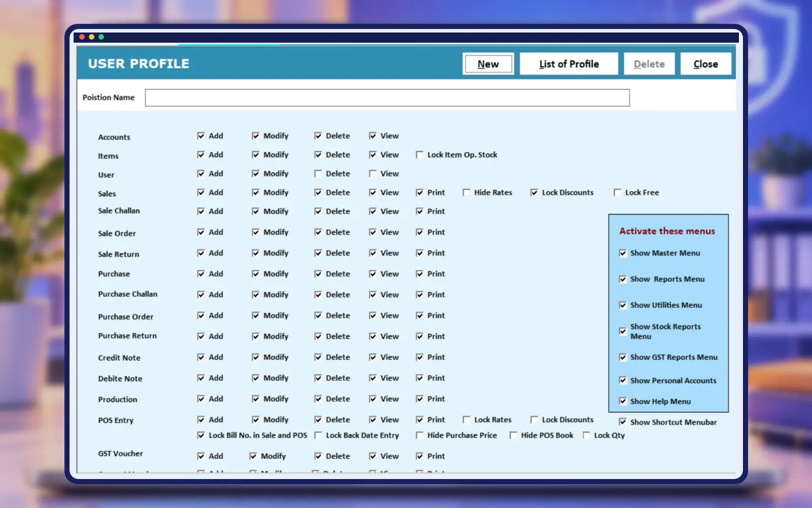812x508 pixels.
Task: Toggle Print checkbox for GST Voucher
Action: coord(420,456)
